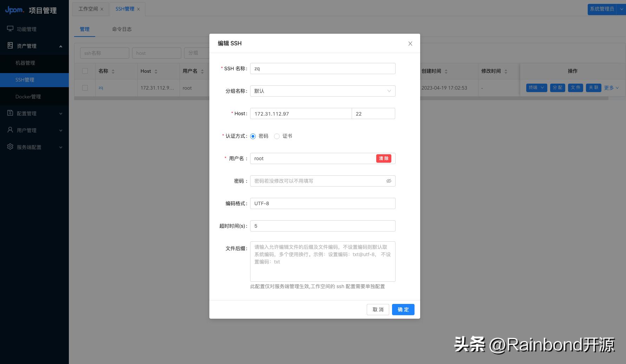Screen dimensions: 626x364
Task: Collapse the 资产管理 sidebar section
Action: click(x=26, y=46)
